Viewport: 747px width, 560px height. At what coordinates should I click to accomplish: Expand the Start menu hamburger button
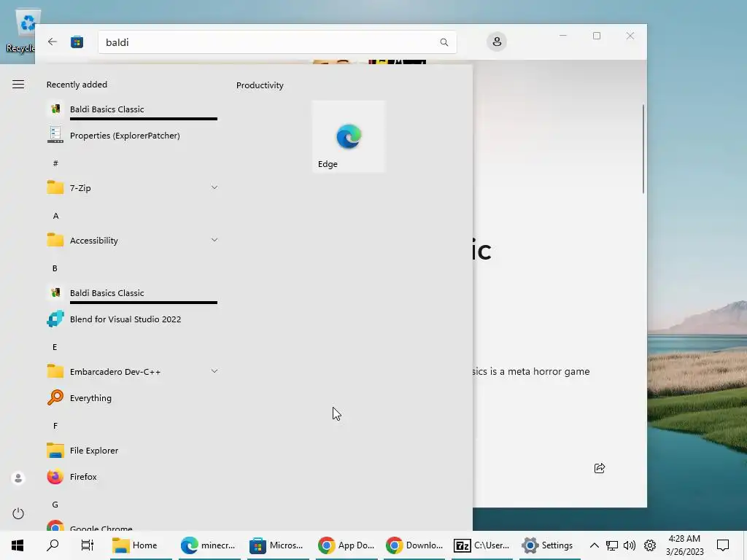18,85
